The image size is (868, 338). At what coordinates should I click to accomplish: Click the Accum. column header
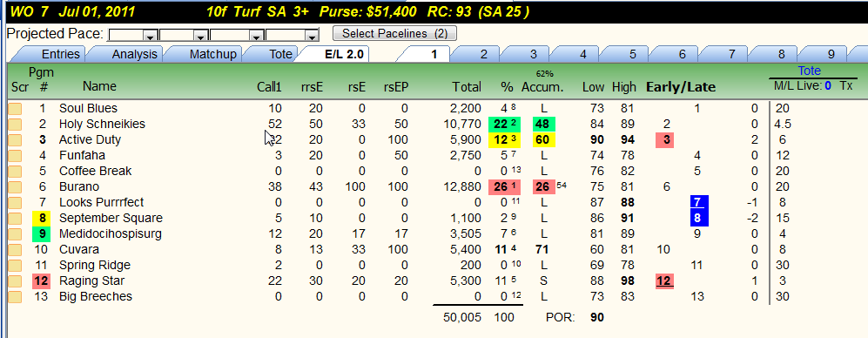[542, 87]
